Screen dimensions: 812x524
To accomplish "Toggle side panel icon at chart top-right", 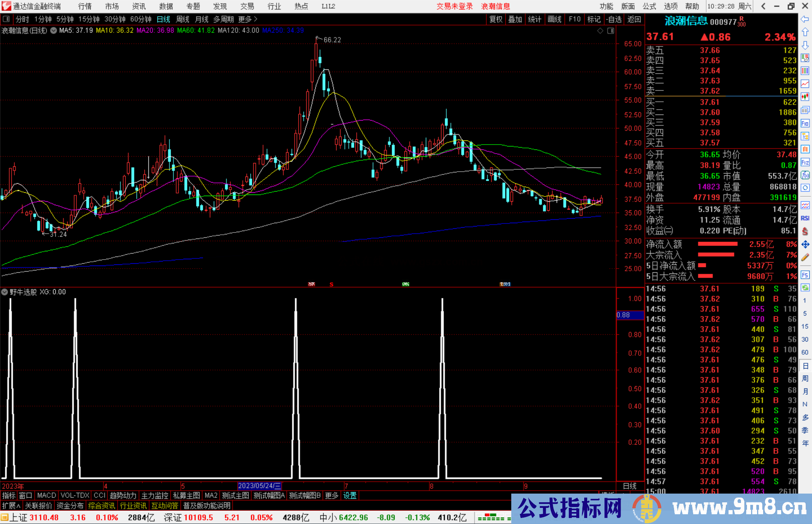I will [x=611, y=31].
